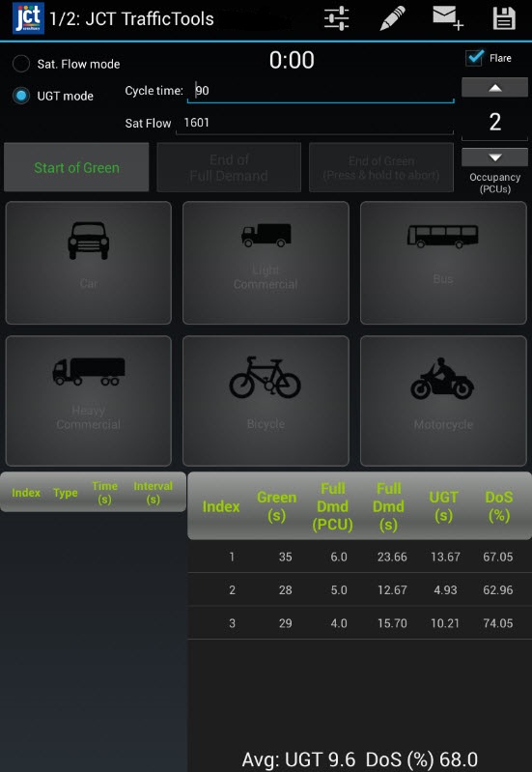Image resolution: width=532 pixels, height=772 pixels.
Task: Select UGT mode radio button
Action: tap(21, 96)
